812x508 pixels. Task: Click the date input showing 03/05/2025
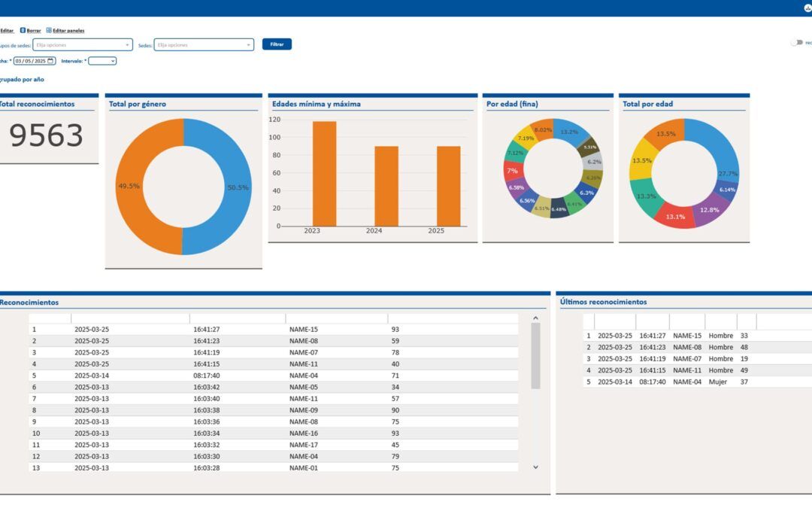click(34, 61)
